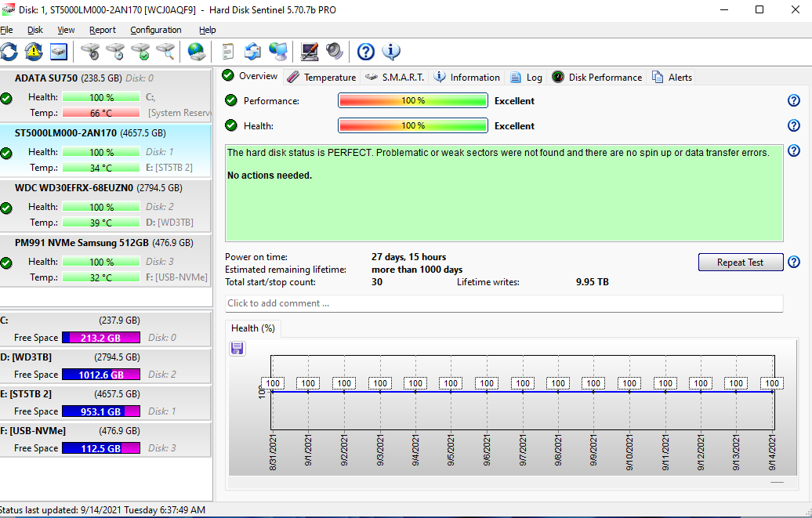Click the monitor with screwdriver configuration icon
Viewport: 812px width, 518px height.
[x=310, y=51]
